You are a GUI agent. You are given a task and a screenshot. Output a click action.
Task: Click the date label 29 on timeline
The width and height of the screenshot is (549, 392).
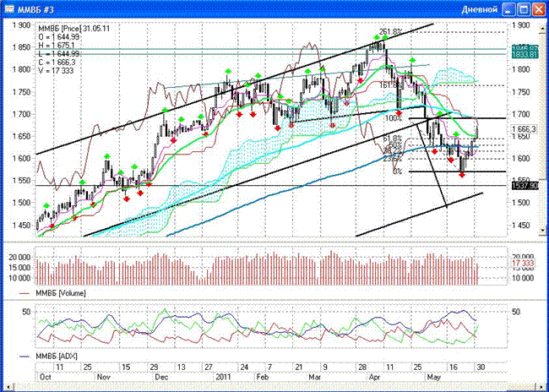[154, 367]
